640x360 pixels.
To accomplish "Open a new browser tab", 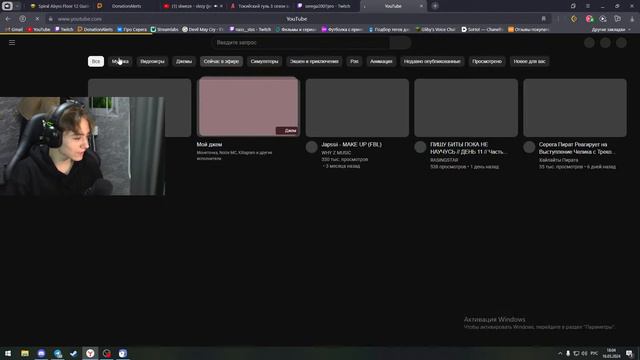I will [435, 6].
